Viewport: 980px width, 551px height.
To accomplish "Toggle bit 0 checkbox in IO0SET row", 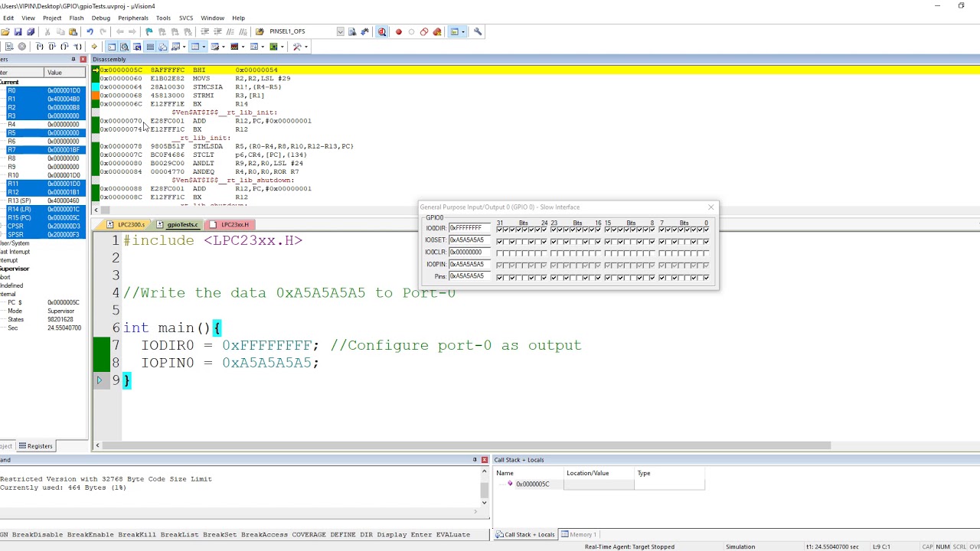I will click(x=706, y=242).
